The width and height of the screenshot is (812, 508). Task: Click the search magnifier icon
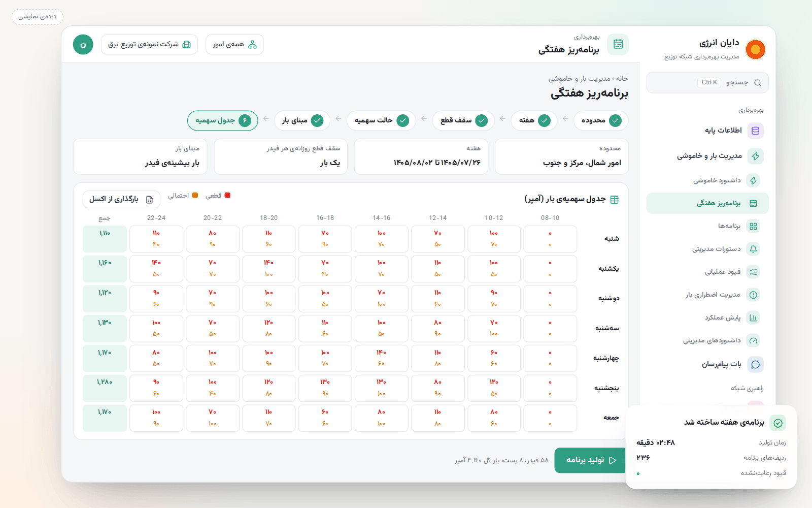tap(758, 83)
